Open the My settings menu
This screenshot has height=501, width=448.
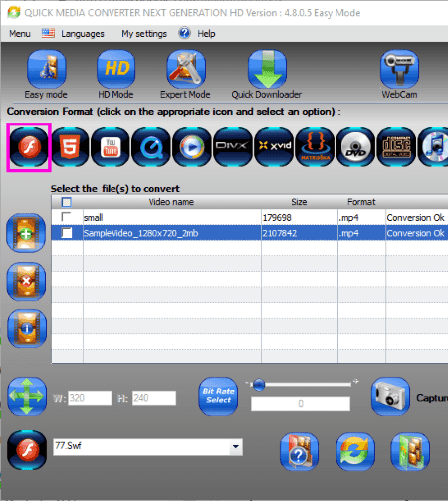pos(144,34)
